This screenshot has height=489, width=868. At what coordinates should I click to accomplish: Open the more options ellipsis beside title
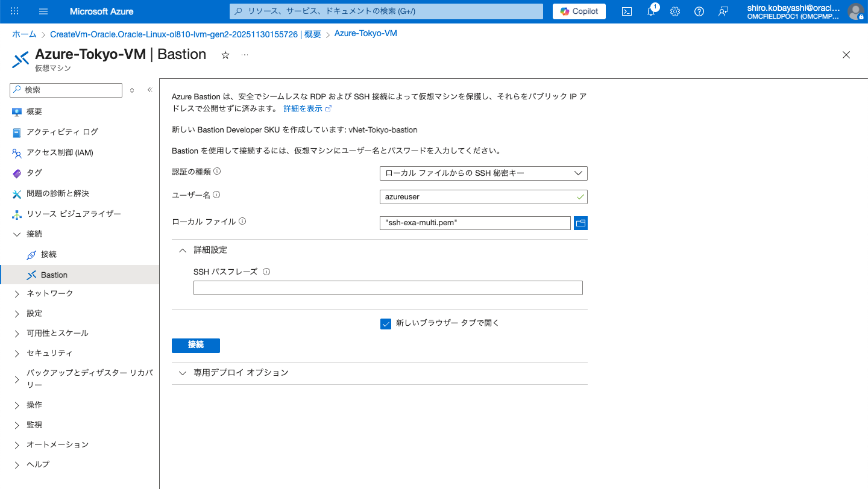click(245, 55)
